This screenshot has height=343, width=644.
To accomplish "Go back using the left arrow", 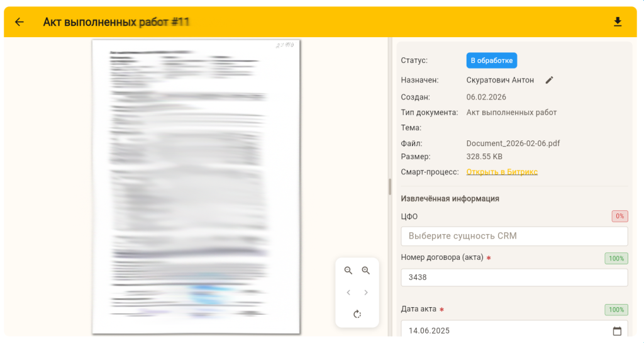I will pos(19,22).
